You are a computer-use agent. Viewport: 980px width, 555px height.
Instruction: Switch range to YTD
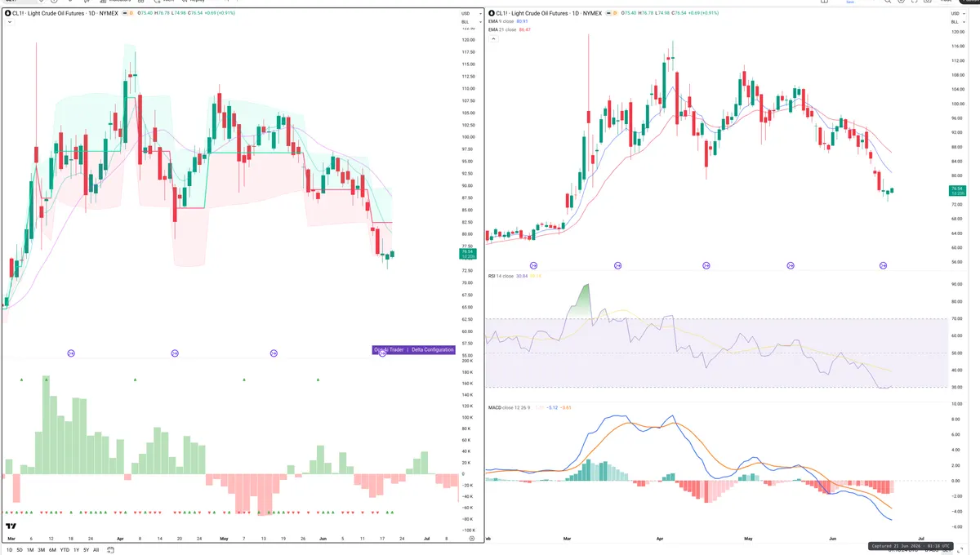[65, 550]
